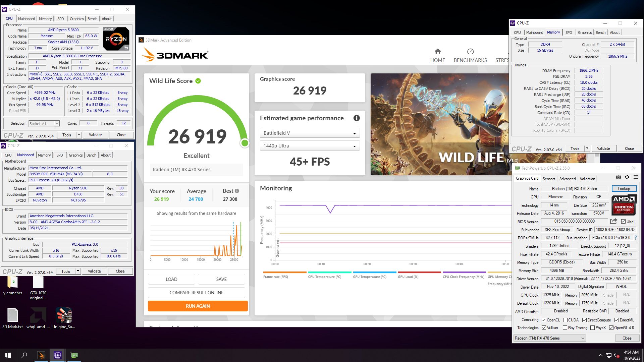Click the volume speaker tray icon
This screenshot has height=362, width=644.
pos(616,355)
